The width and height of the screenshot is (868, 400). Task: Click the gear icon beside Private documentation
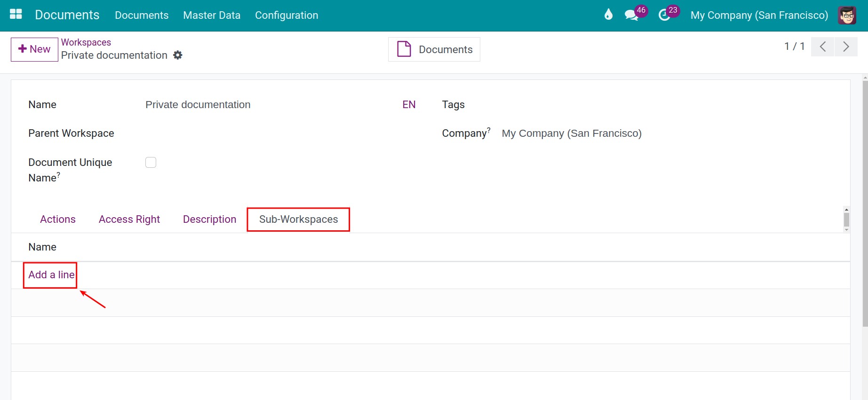pyautogui.click(x=178, y=55)
